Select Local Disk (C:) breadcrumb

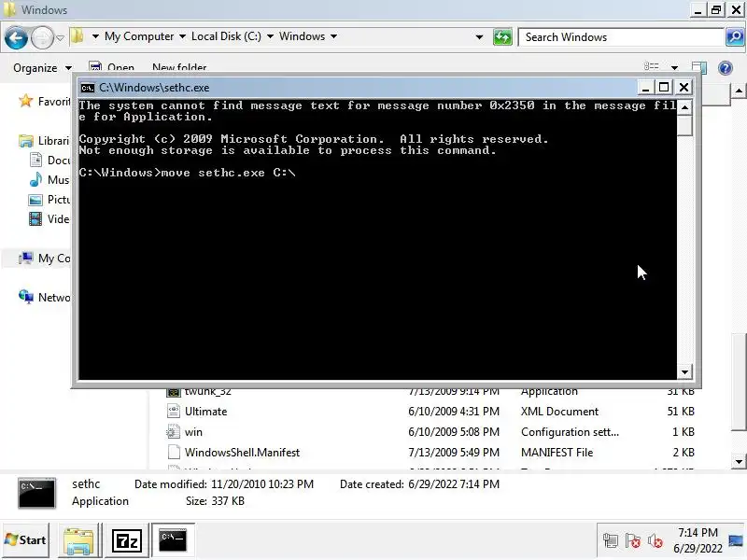[x=226, y=36]
